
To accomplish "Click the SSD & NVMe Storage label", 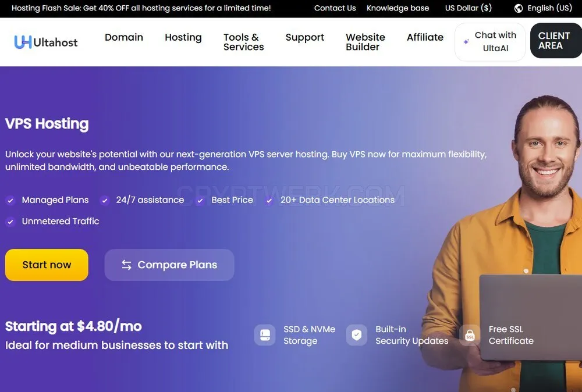I will click(x=309, y=335).
